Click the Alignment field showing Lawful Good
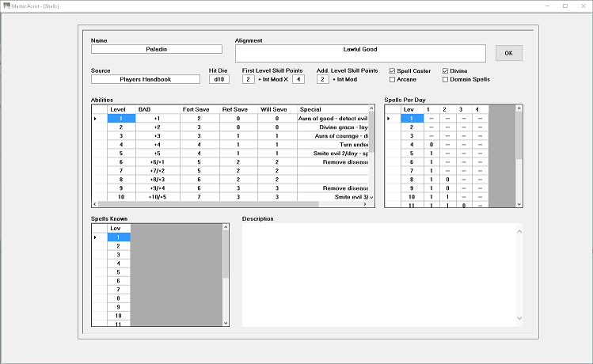 pos(360,53)
